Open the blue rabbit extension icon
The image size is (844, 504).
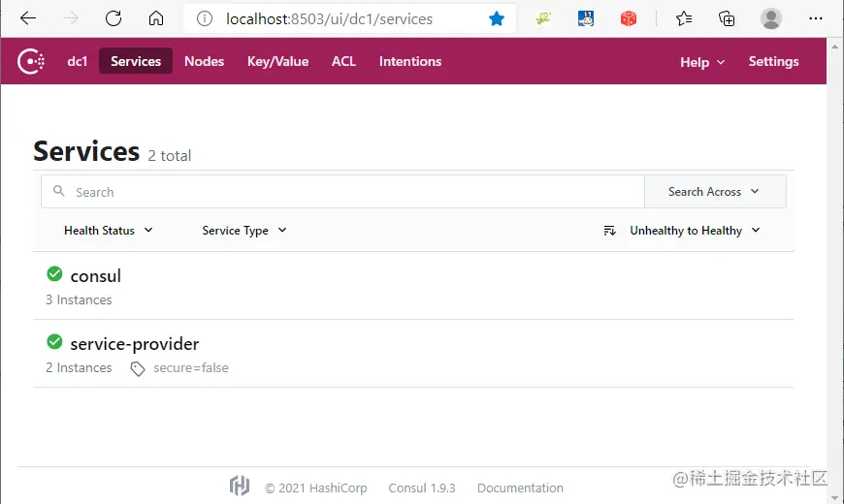pos(586,18)
